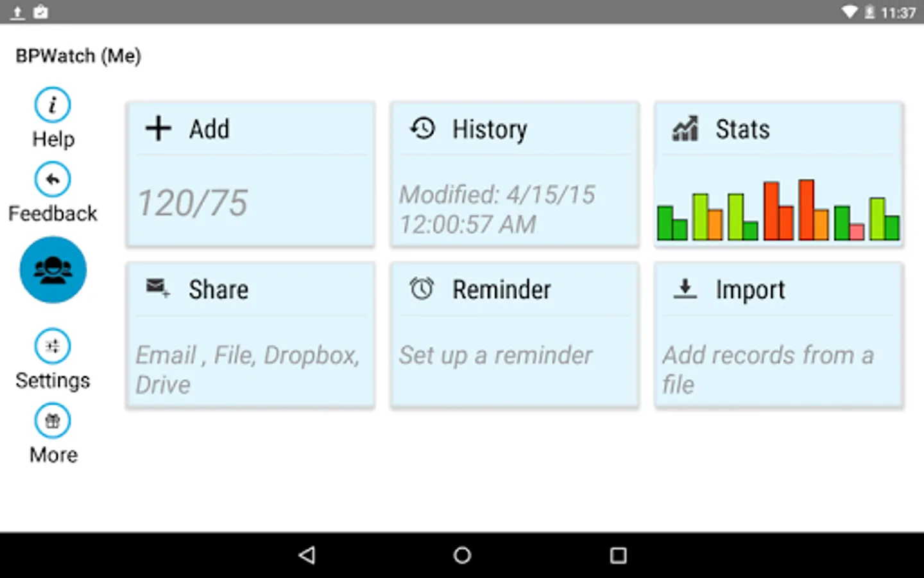Tap the History clock icon
This screenshot has width=924, height=578.
coord(422,128)
